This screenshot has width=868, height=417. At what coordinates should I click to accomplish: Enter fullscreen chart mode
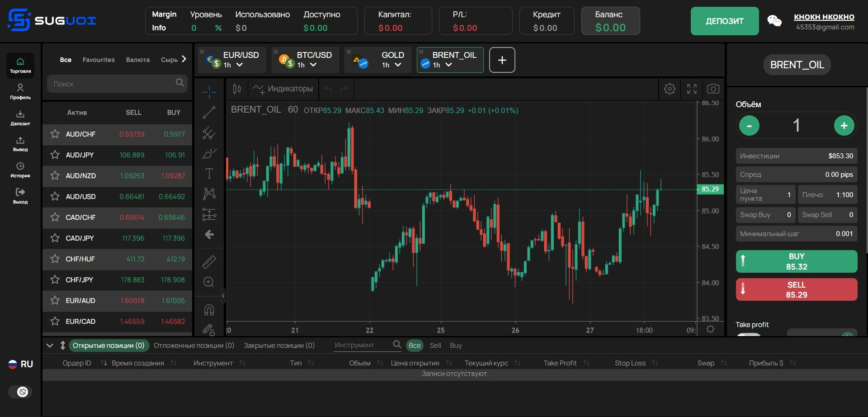click(692, 89)
